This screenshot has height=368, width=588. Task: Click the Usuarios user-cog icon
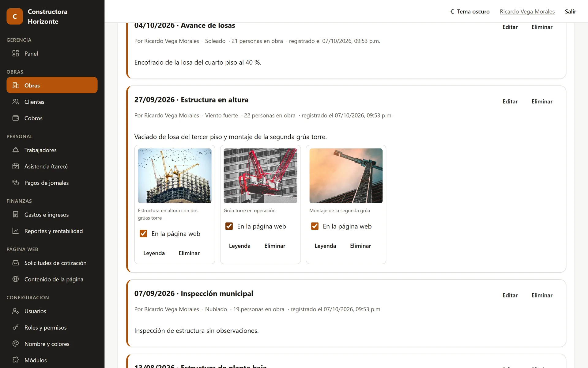[16, 311]
